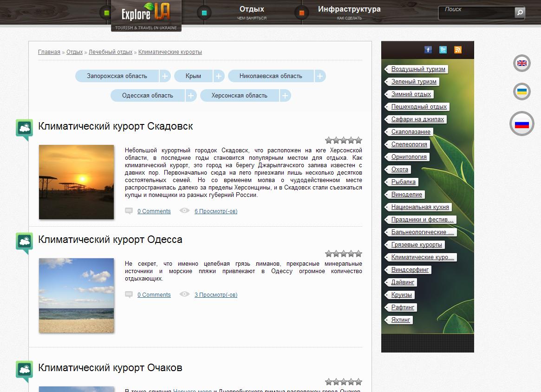Expand Херсонская область with its plus button
The image size is (541, 392).
[285, 96]
